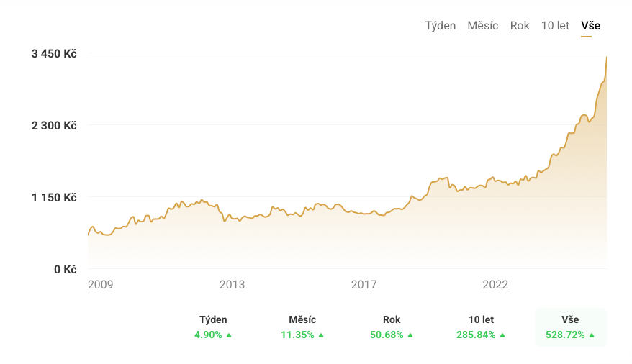Image resolution: width=632 pixels, height=364 pixels.
Task: Select the underlined Vše tab at top
Action: [590, 26]
